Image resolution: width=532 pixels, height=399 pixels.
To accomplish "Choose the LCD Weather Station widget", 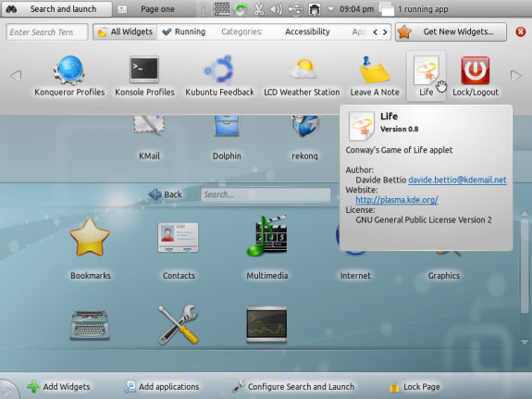I will [x=302, y=76].
